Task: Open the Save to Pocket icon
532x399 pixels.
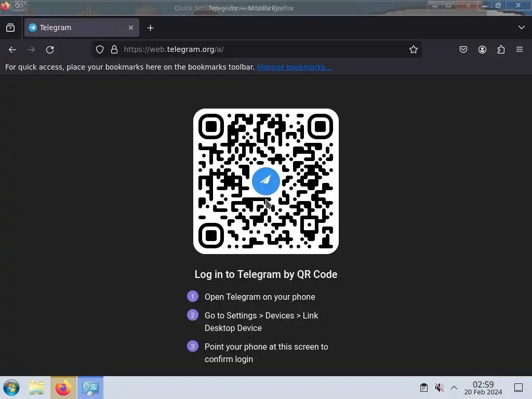Action: [x=463, y=49]
